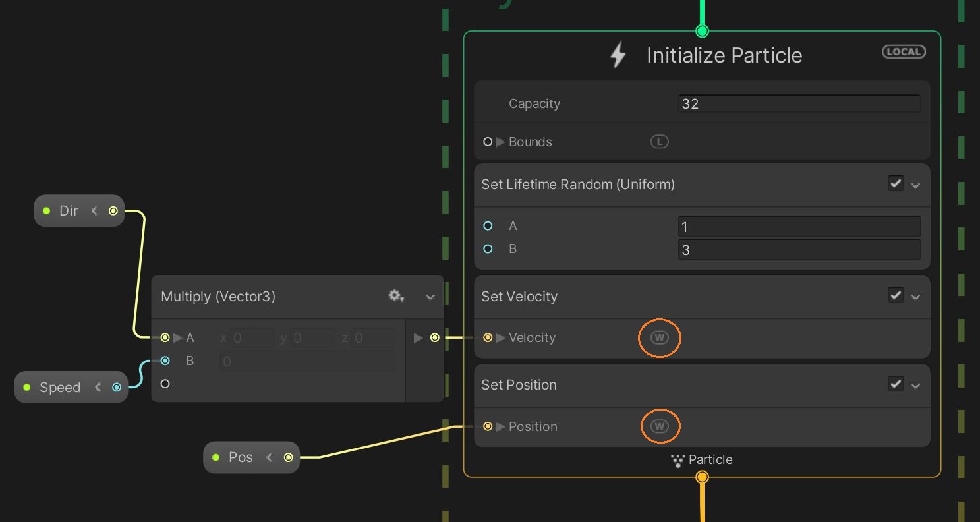Click the Lifetime B input port

(x=488, y=248)
